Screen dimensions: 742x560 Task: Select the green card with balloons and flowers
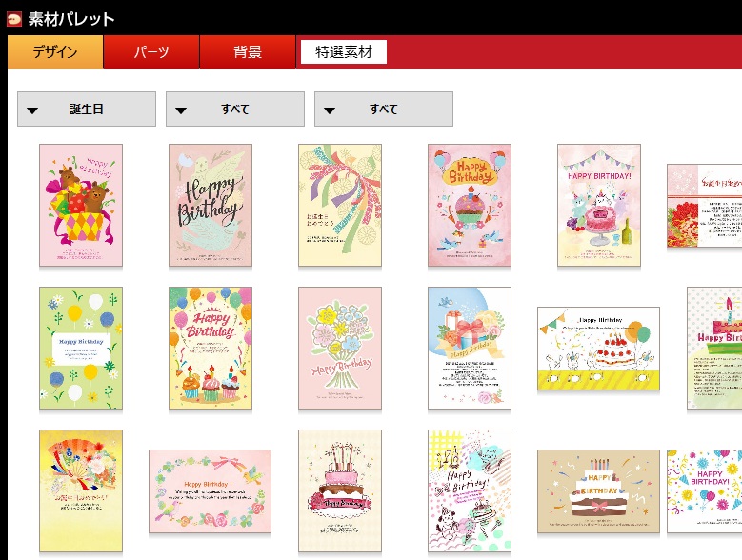[81, 349]
